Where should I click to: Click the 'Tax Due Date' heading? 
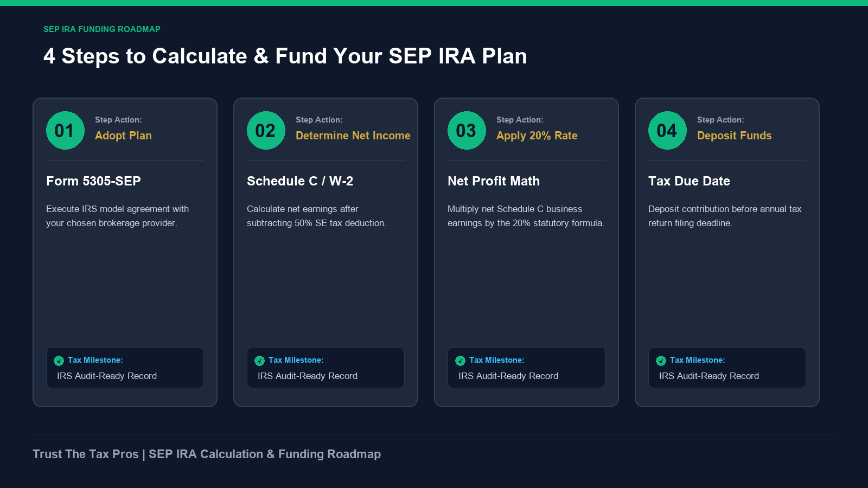689,181
